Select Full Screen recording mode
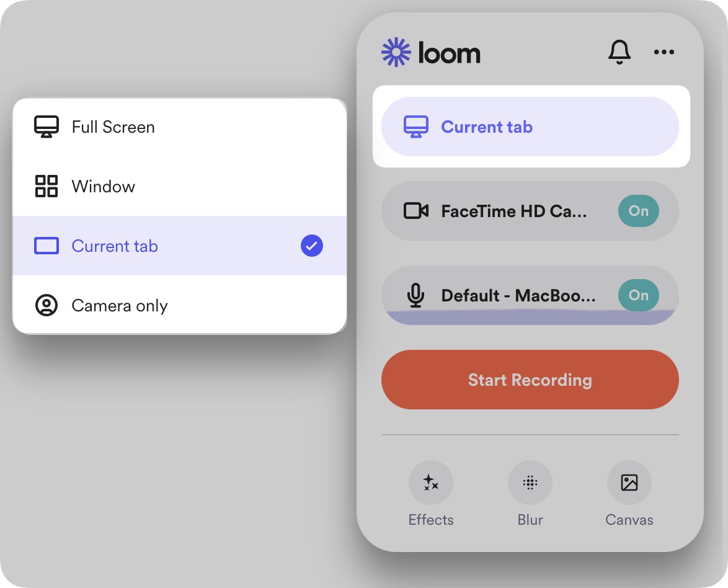The image size is (728, 588). pyautogui.click(x=180, y=127)
